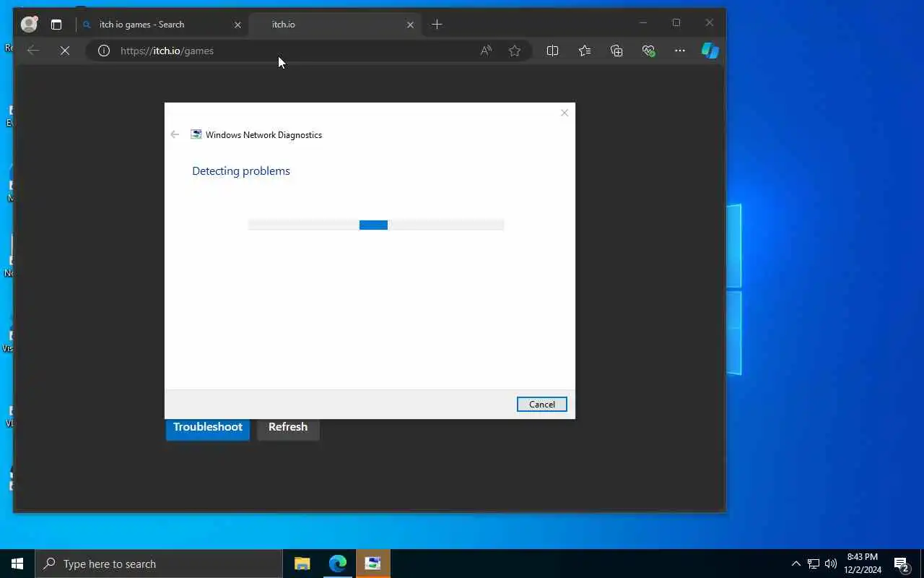The width and height of the screenshot is (924, 578).
Task: Switch to Microsoft Edge in the taskbar
Action: click(338, 564)
